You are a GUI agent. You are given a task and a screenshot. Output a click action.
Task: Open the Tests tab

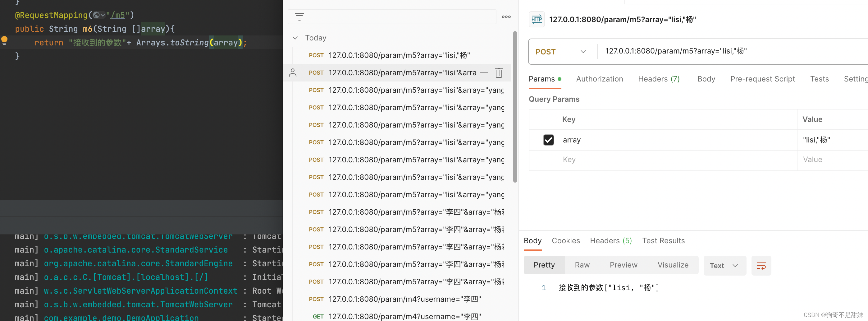(819, 79)
